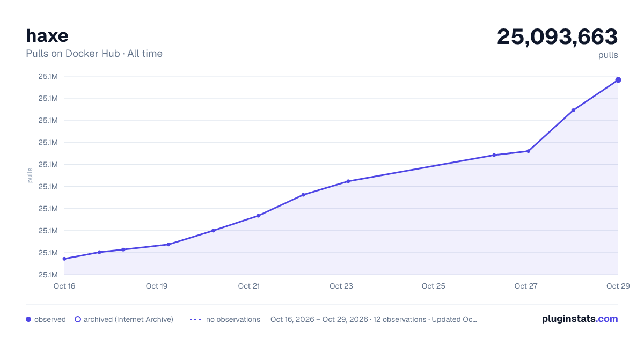The image size is (644, 338).
Task: Select the sixth data point on the line
Action: tap(258, 216)
